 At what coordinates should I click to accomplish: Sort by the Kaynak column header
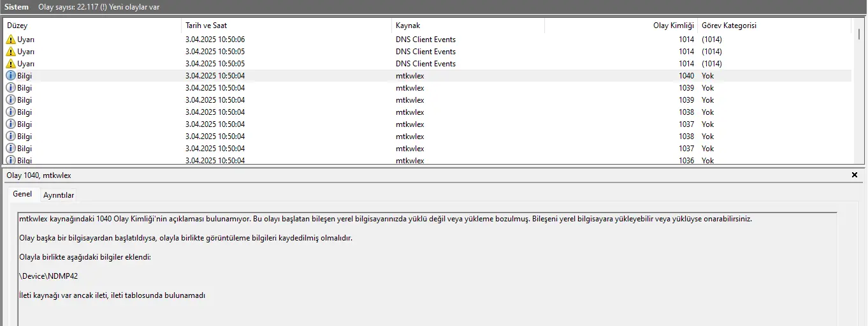click(x=468, y=26)
